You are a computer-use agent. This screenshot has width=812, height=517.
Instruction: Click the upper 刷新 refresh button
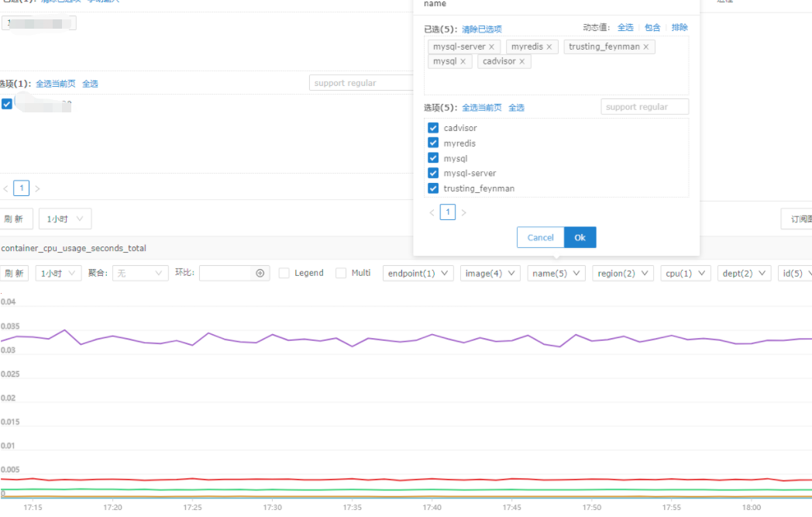(x=15, y=219)
